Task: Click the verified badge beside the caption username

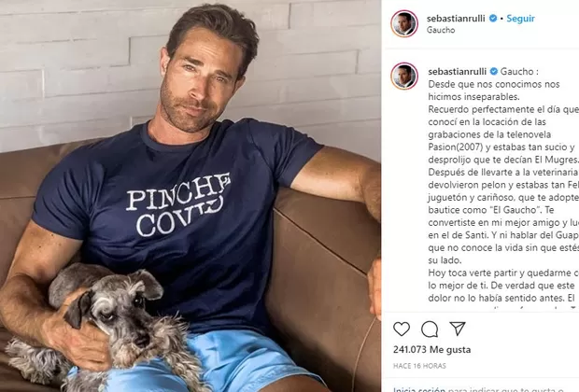Action: coord(494,71)
